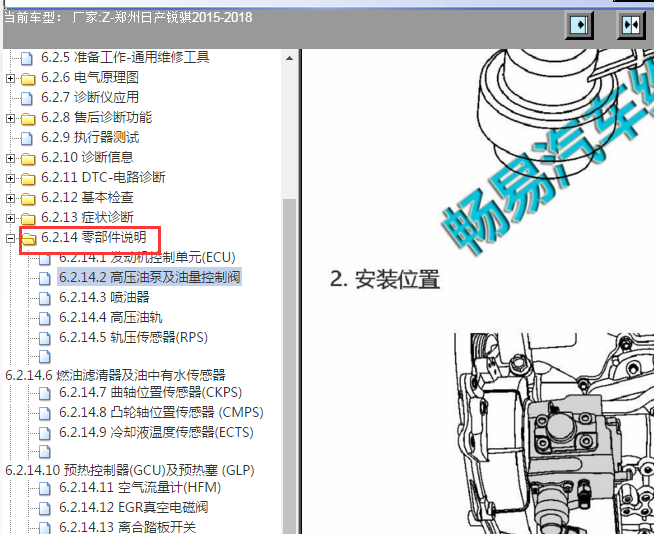Click page icon beside 6.2.14.4 高压油轨
Screen dimensions: 654x534
click(x=45, y=318)
